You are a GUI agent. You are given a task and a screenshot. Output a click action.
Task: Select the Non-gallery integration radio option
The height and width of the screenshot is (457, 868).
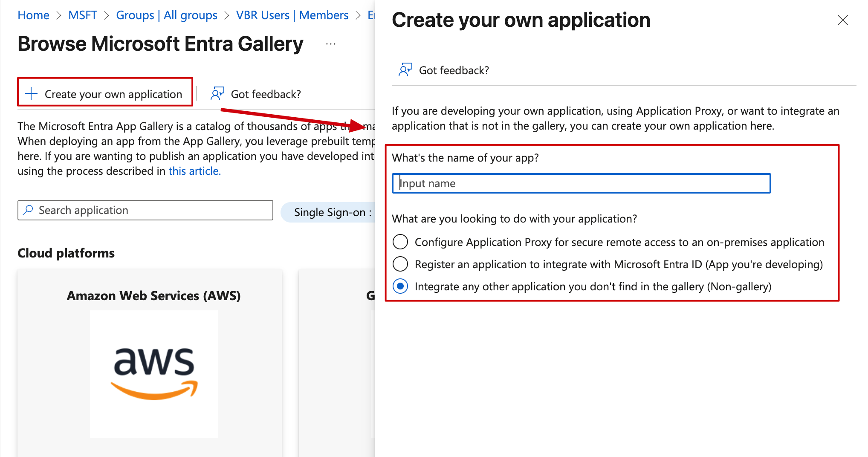coord(400,286)
